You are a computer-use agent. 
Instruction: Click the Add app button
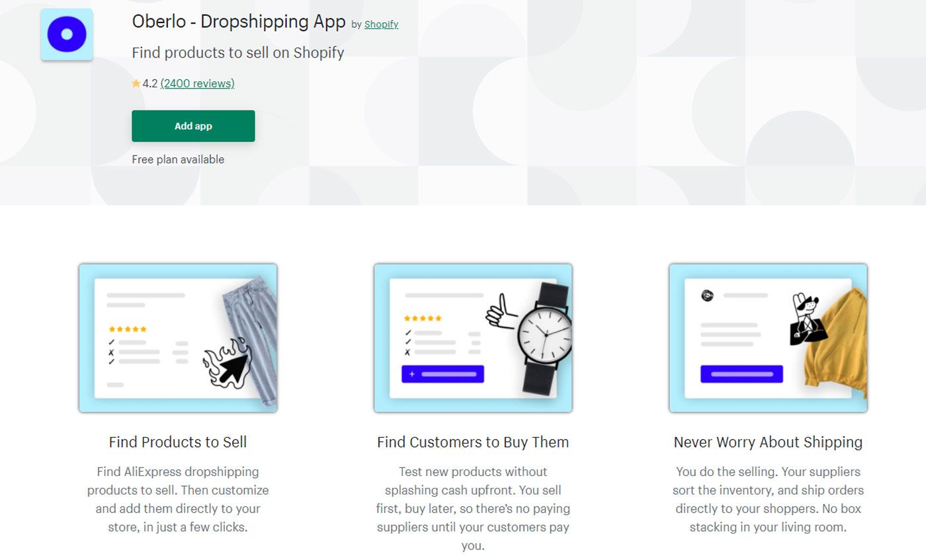[x=193, y=126]
